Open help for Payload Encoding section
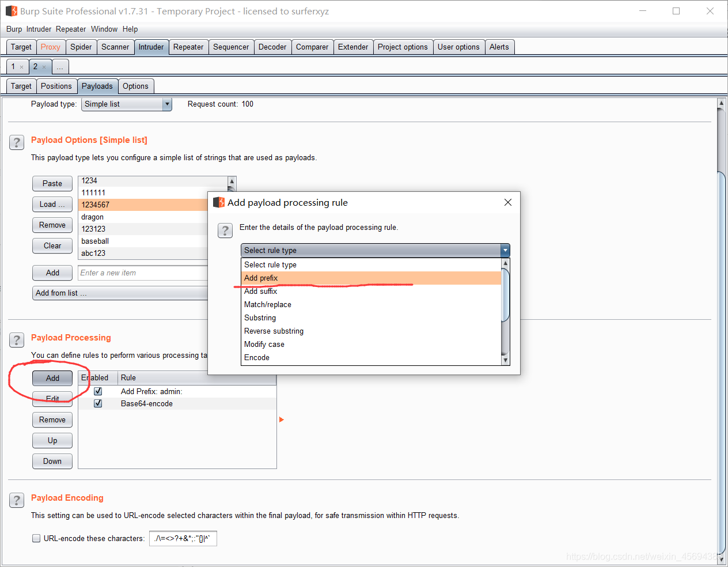The width and height of the screenshot is (728, 567). tap(17, 500)
